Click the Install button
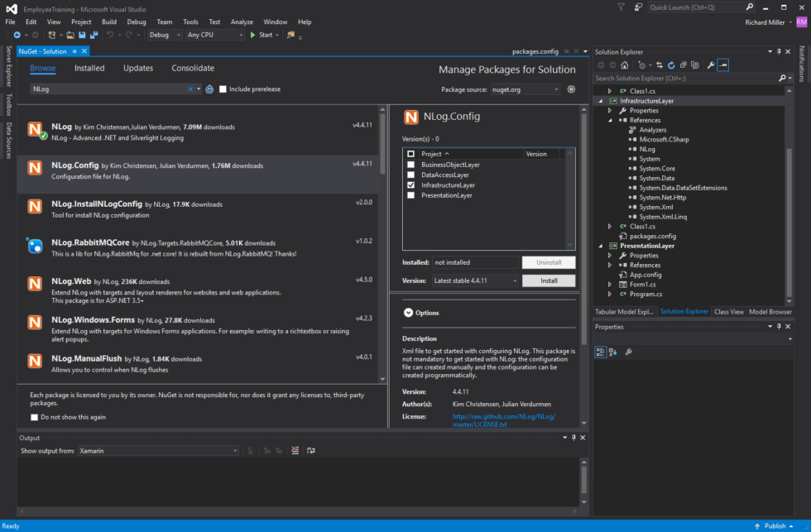The height and width of the screenshot is (532, 811). pyautogui.click(x=549, y=280)
